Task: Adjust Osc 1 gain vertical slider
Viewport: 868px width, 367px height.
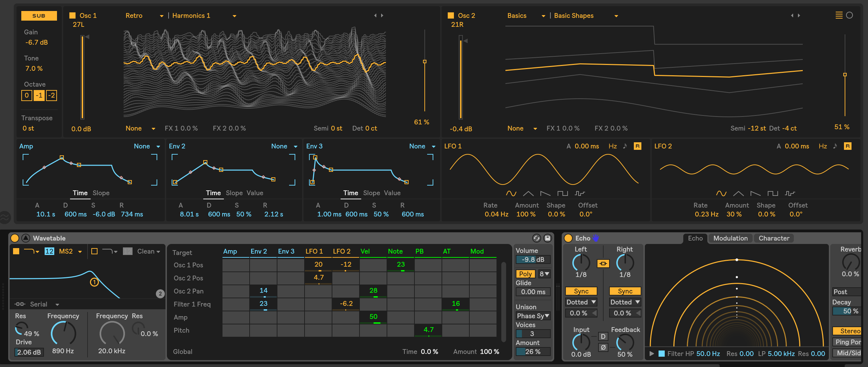Action: [x=82, y=77]
